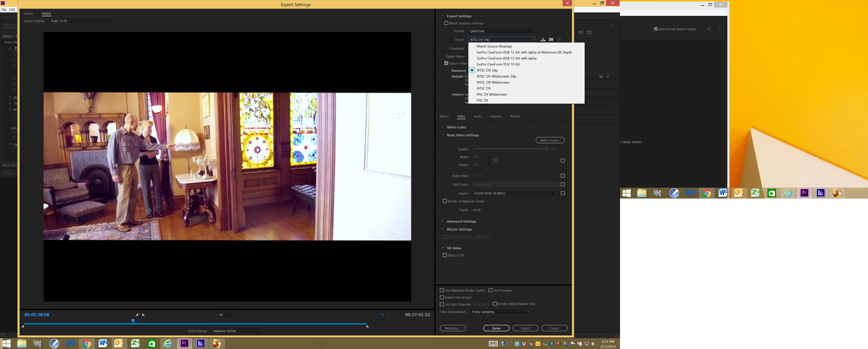The image size is (868, 349).
Task: Click the Set In Point marker icon
Action: 137,315
